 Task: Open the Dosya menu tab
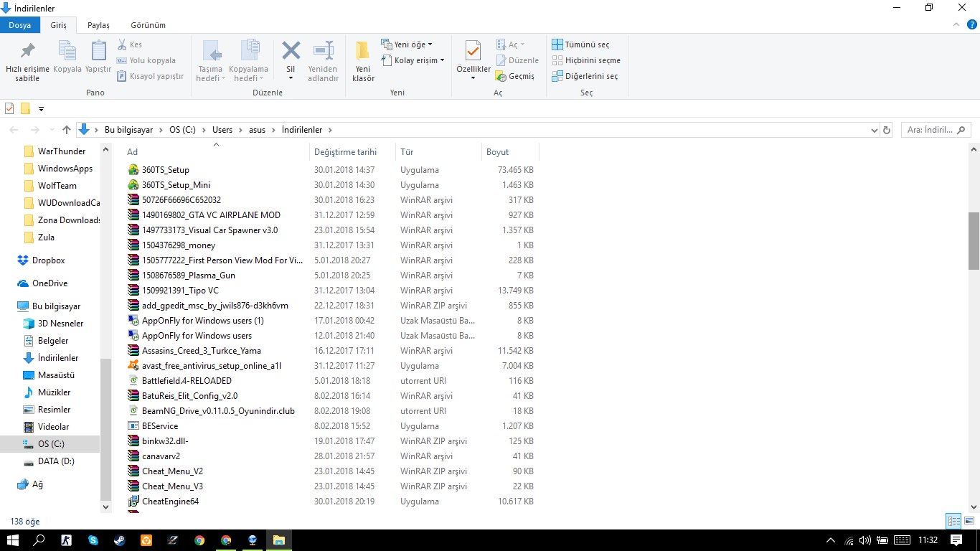pyautogui.click(x=20, y=25)
